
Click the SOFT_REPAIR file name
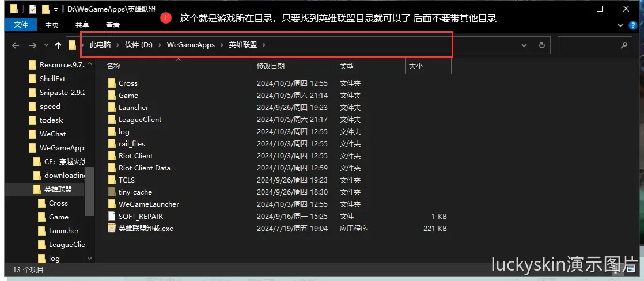[x=141, y=216]
